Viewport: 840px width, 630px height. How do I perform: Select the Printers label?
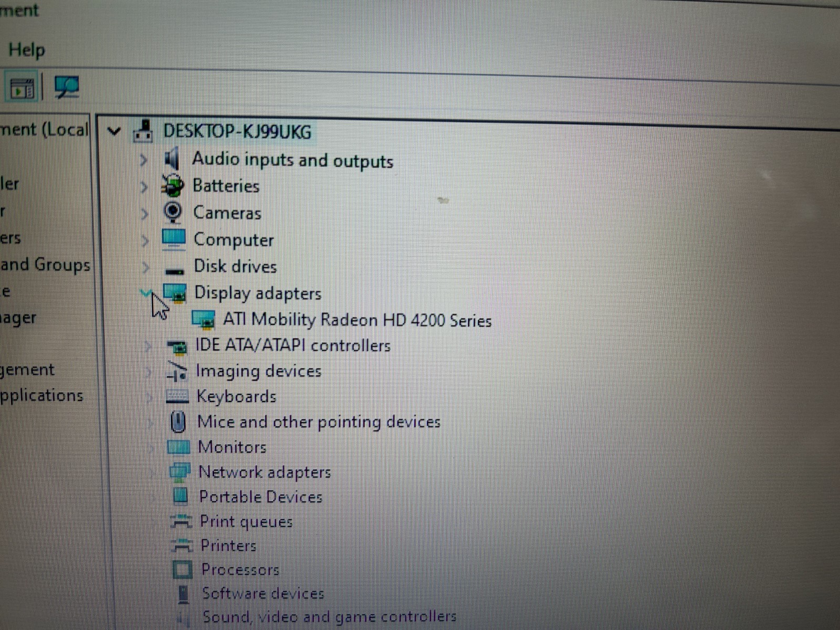click(x=228, y=545)
